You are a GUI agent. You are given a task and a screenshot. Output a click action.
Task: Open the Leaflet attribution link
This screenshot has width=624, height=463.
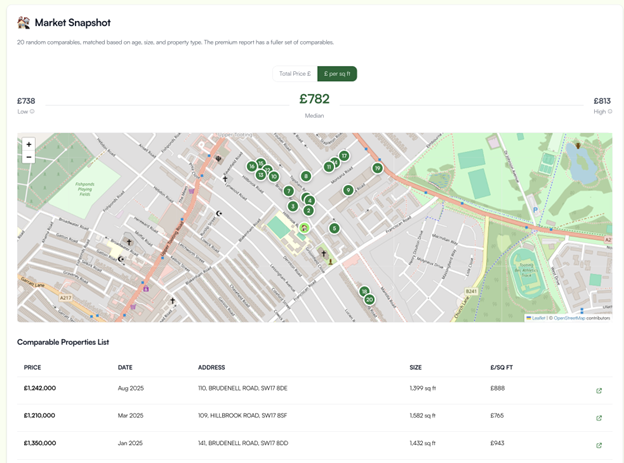[537, 317]
